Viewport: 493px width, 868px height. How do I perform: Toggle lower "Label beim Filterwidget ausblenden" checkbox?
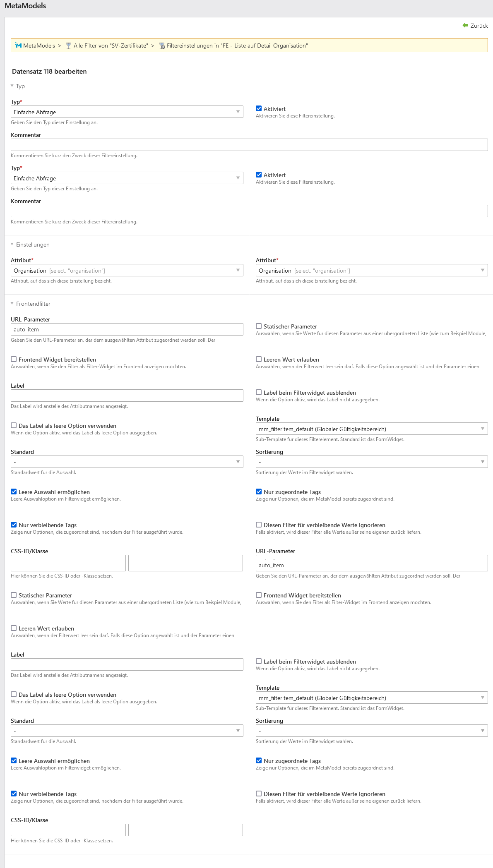[x=259, y=662]
